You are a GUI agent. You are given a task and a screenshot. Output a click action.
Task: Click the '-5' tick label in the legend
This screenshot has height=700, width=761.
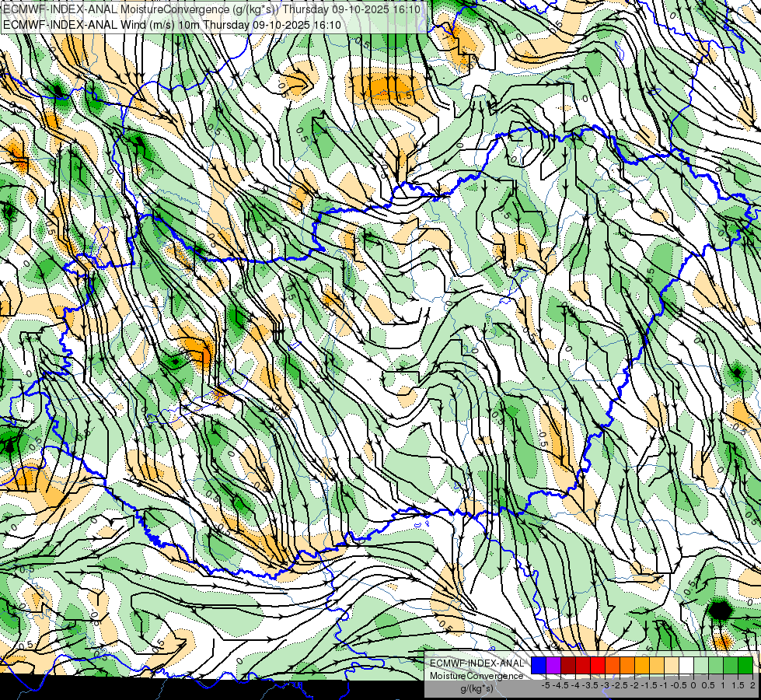pos(546,685)
